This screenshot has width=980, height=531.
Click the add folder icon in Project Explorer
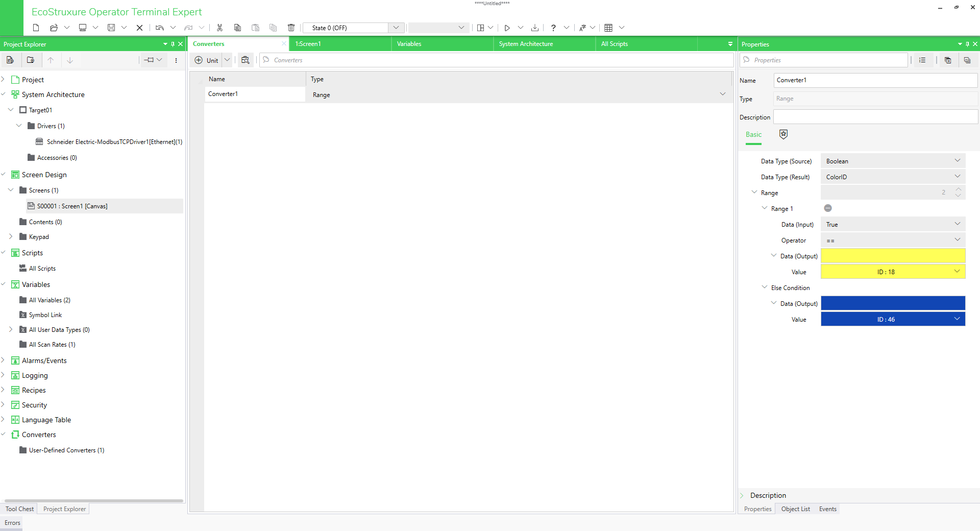pos(31,60)
